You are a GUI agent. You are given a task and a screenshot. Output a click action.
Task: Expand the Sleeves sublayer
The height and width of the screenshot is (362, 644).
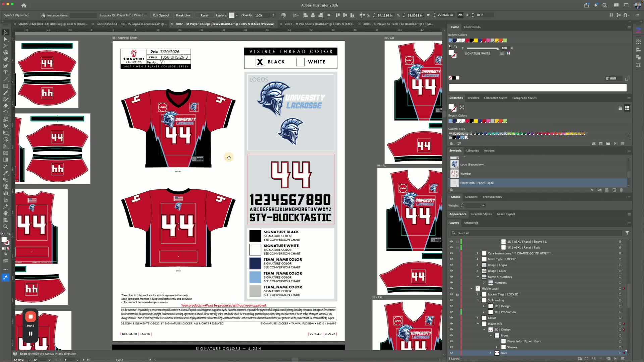pyautogui.click(x=497, y=347)
